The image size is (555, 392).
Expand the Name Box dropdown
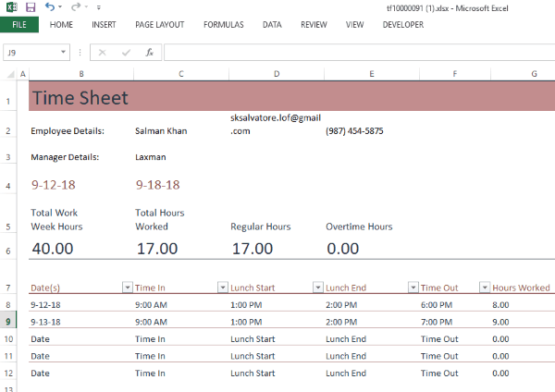pos(63,53)
